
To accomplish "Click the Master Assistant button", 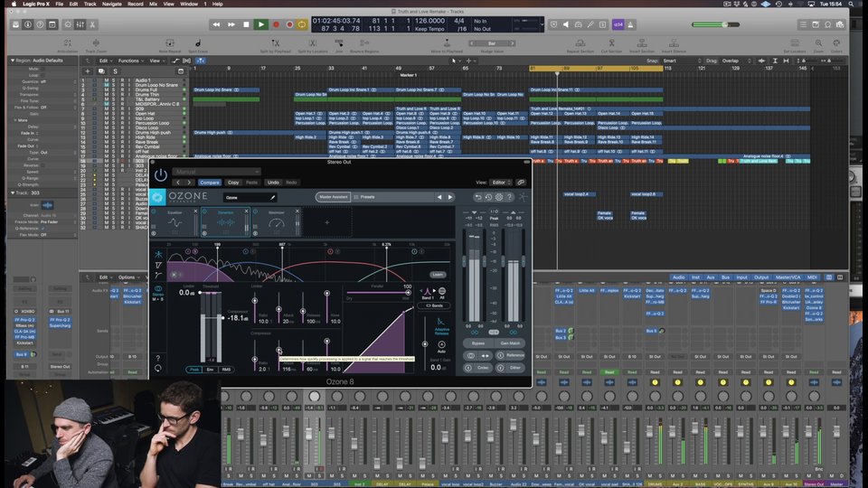I will 333,197.
